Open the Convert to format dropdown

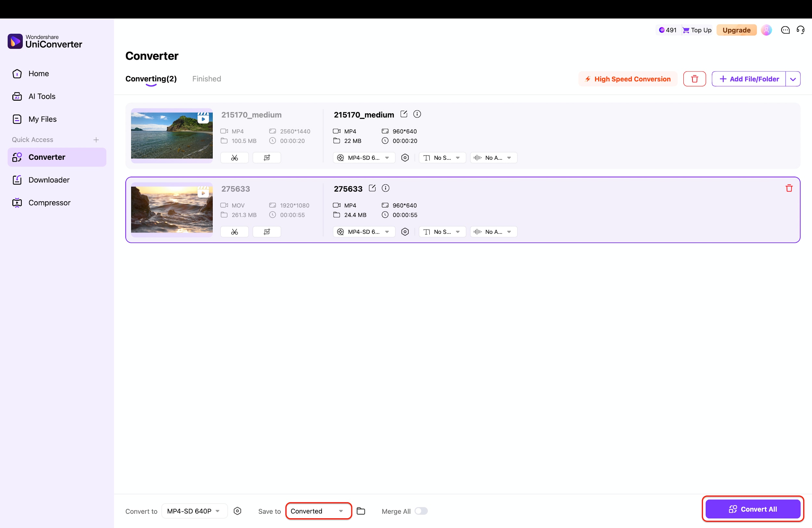(194, 510)
